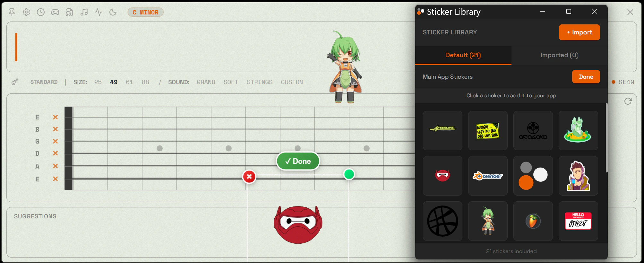Click the pin icon in top toolbar
Viewport: 644px width, 263px height.
coord(12,12)
